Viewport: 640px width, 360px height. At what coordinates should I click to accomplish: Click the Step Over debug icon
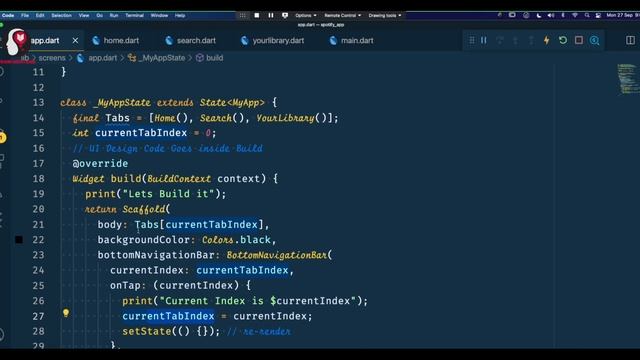[x=500, y=40]
